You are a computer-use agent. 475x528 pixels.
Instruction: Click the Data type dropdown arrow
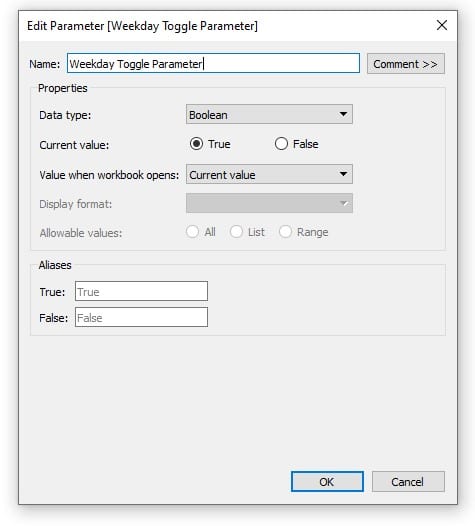point(343,114)
